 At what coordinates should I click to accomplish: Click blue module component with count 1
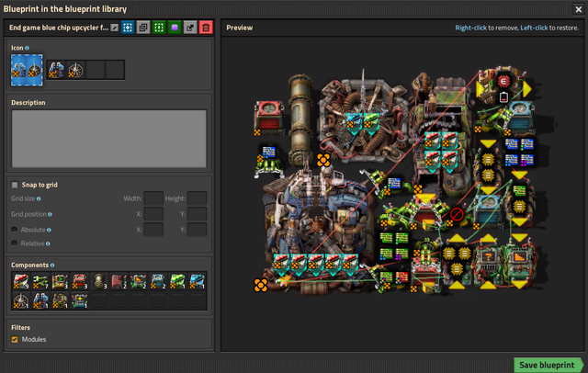click(x=197, y=281)
